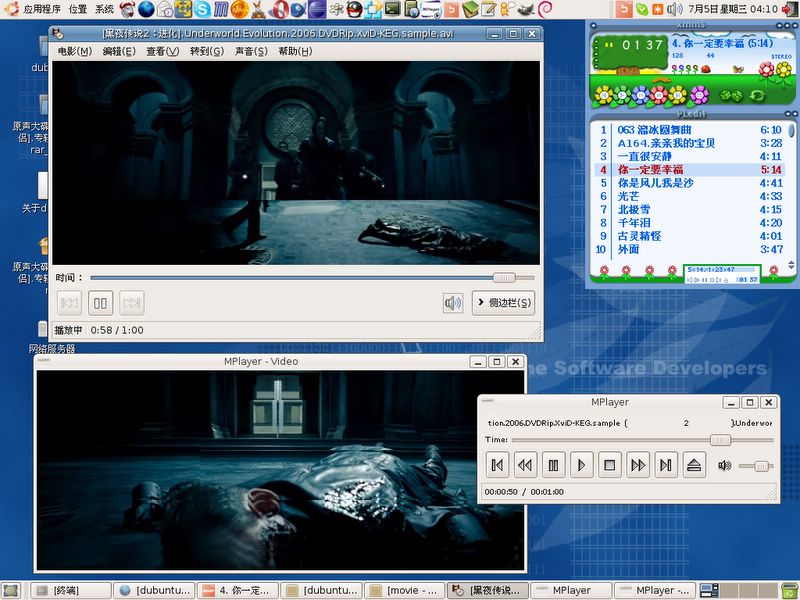This screenshot has height=600, width=800.
Task: Click the XMMS playlist scrollbar handle
Action: [791, 130]
